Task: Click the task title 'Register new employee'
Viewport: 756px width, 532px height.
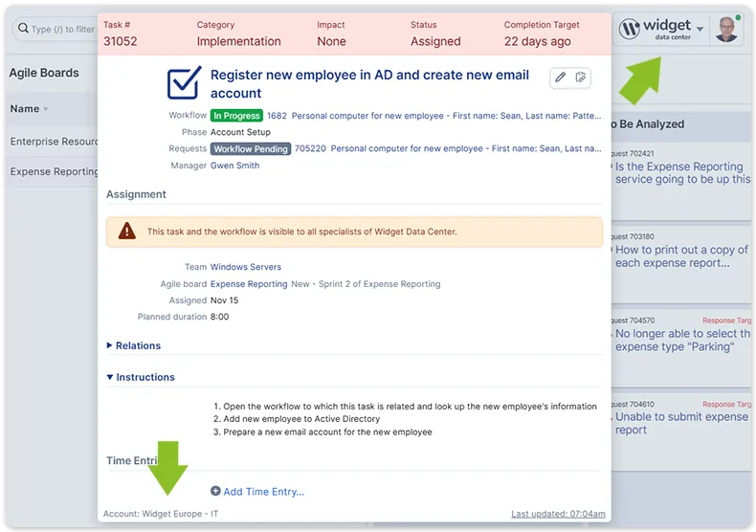Action: (369, 84)
